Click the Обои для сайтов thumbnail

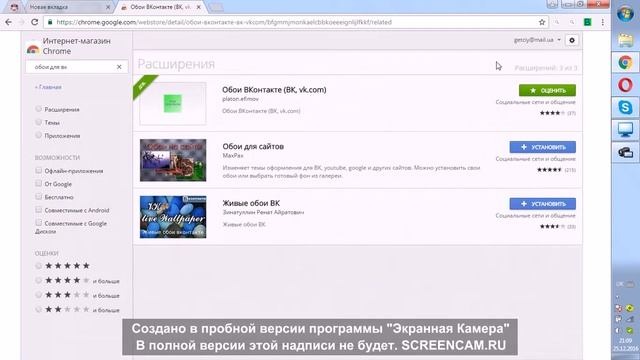pos(173,160)
